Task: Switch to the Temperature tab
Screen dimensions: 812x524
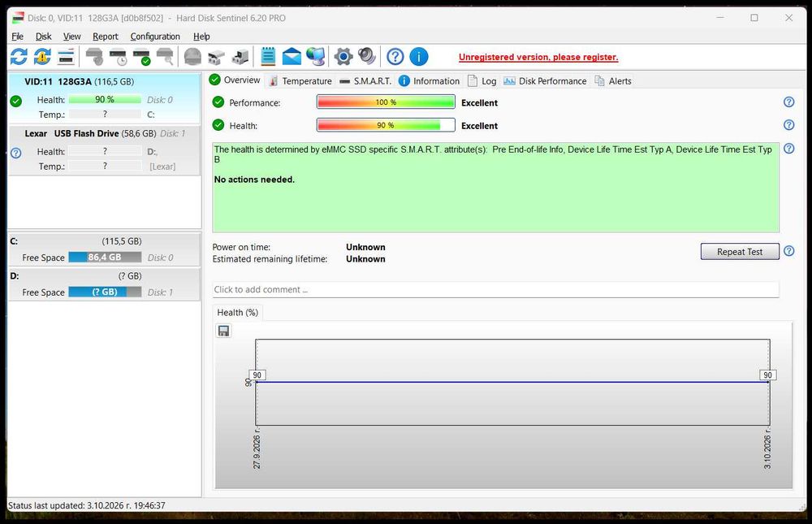Action: pos(300,81)
